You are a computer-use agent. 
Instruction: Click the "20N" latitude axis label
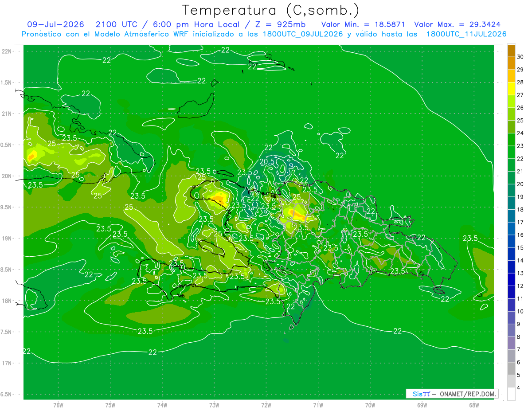8,176
